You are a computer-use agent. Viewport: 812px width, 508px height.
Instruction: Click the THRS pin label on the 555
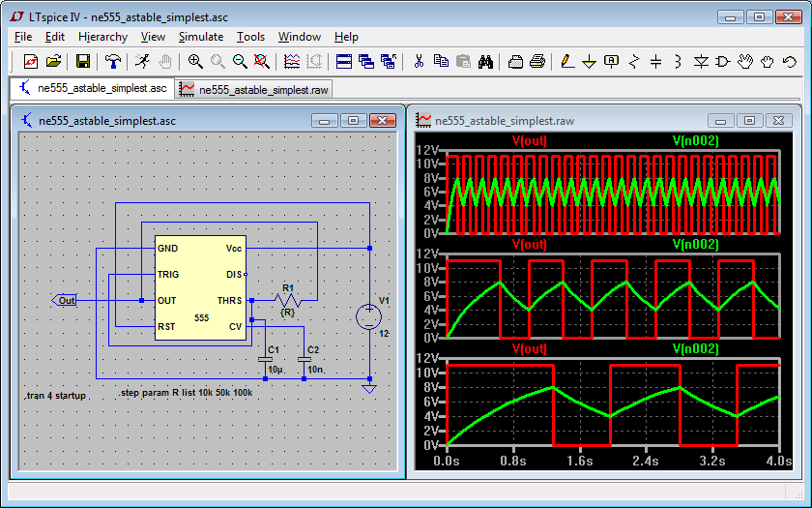(x=229, y=301)
